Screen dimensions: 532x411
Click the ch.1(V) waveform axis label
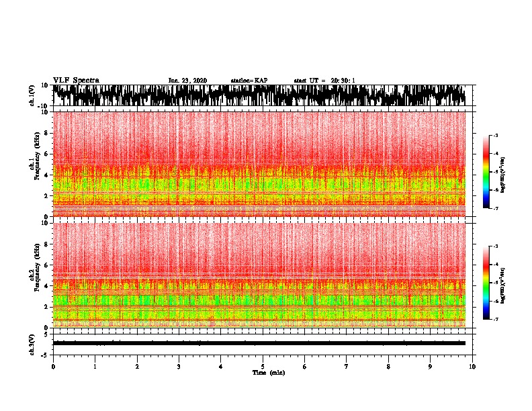(x=32, y=95)
